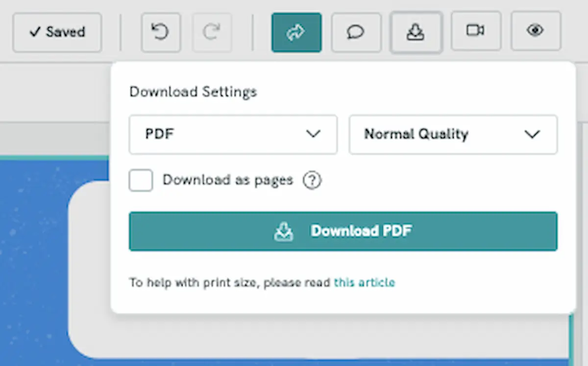Click the question mark help icon

(312, 181)
